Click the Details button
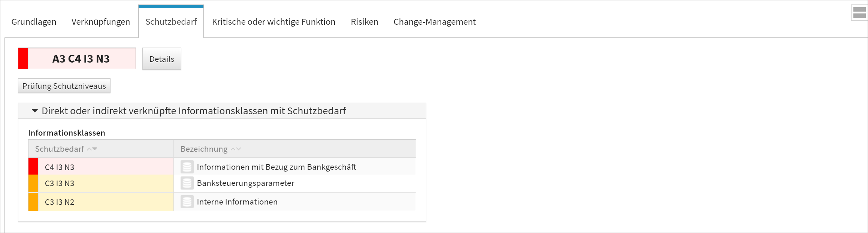The image size is (868, 233). point(161,59)
